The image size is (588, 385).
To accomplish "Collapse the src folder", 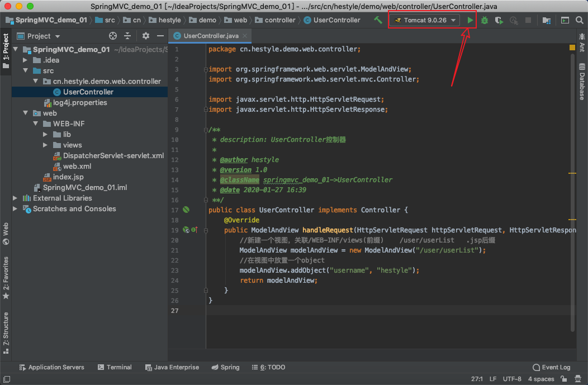I will coord(25,70).
